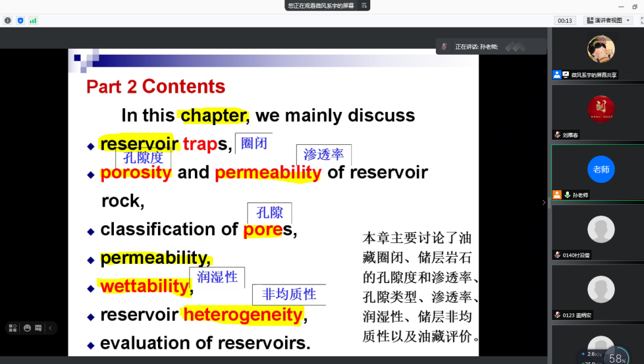Open the blue security shield icon

pyautogui.click(x=20, y=20)
